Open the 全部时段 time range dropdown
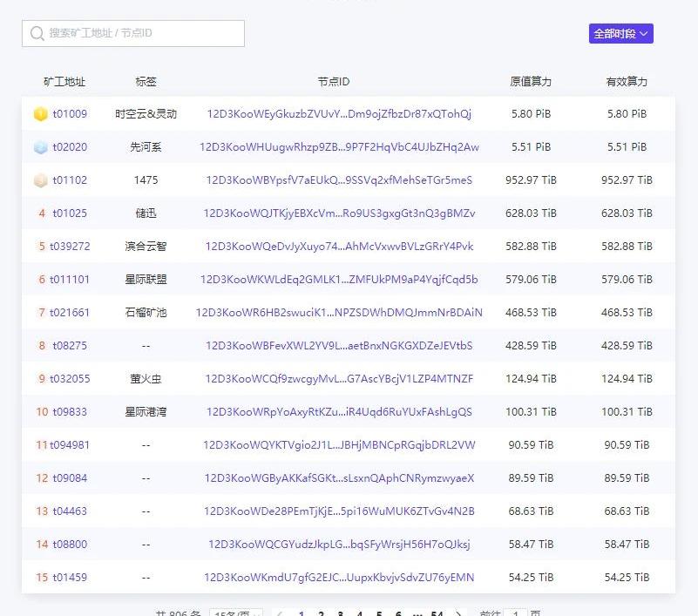This screenshot has width=698, height=616. tap(620, 33)
